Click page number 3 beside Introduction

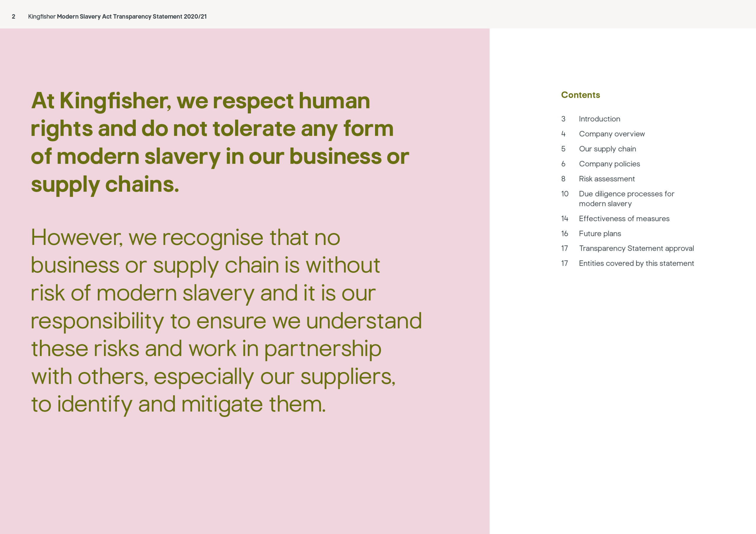(563, 119)
